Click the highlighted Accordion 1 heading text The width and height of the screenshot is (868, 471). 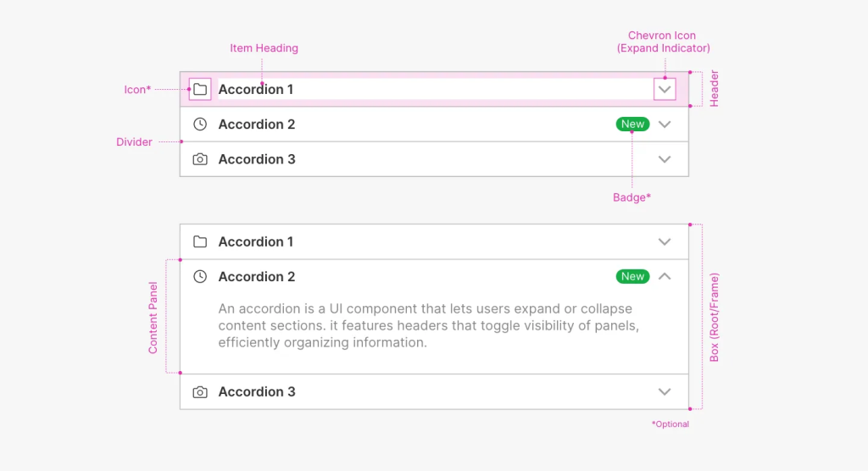click(256, 89)
